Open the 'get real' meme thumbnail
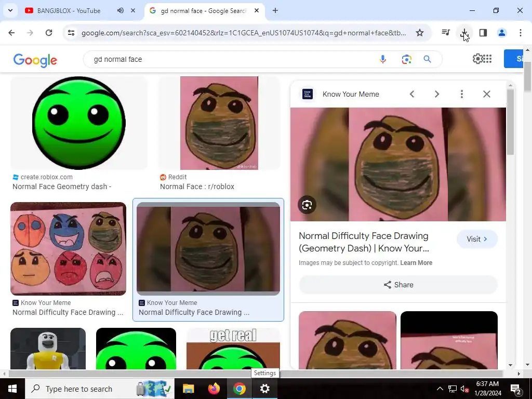Viewport: 532px width, 399px height. click(x=233, y=349)
